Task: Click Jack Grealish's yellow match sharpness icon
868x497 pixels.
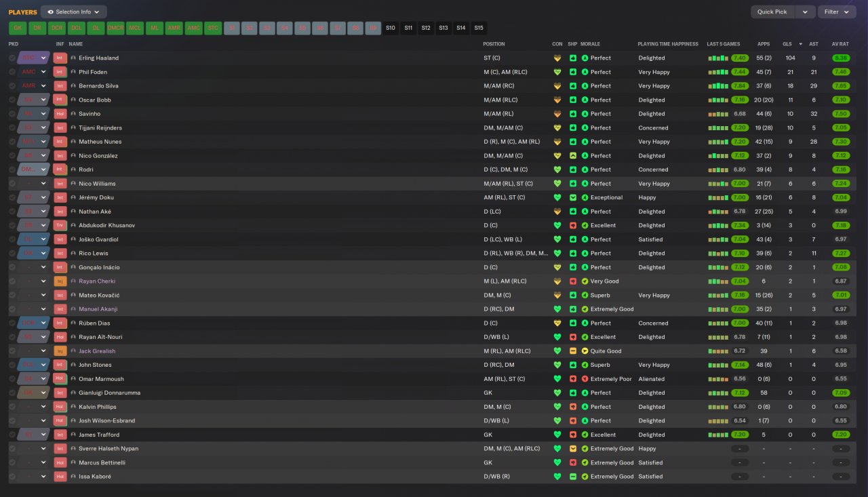Action: click(573, 351)
